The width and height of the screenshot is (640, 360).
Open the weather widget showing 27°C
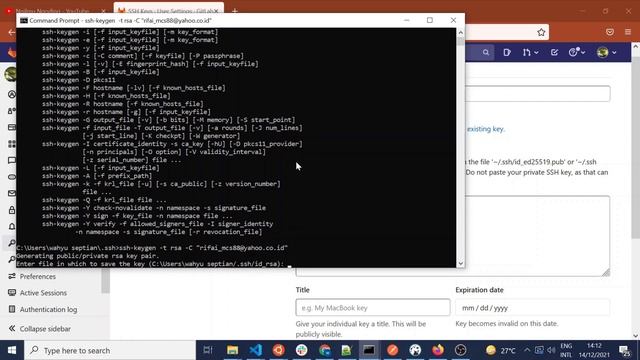[x=501, y=351]
